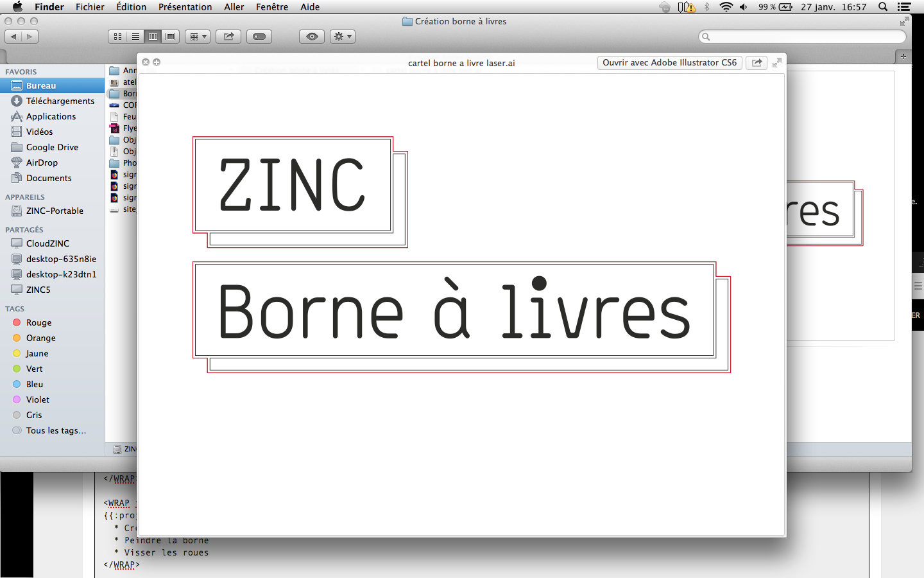The width and height of the screenshot is (924, 578).
Task: Click the Wi-Fi icon in the menu bar
Action: point(726,7)
